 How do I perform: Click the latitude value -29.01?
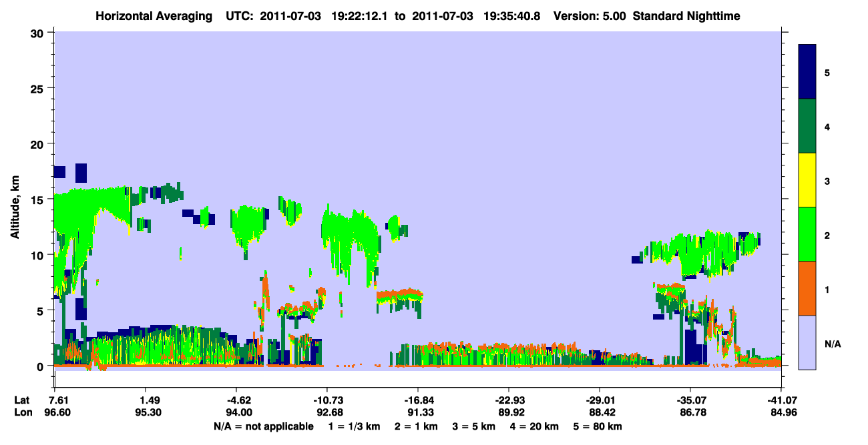(600, 400)
